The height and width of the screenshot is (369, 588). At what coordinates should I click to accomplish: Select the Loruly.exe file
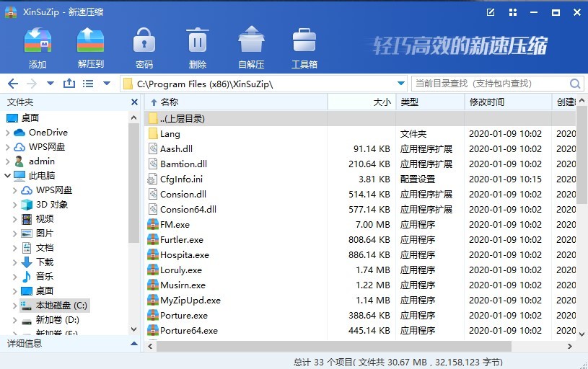click(360, 270)
